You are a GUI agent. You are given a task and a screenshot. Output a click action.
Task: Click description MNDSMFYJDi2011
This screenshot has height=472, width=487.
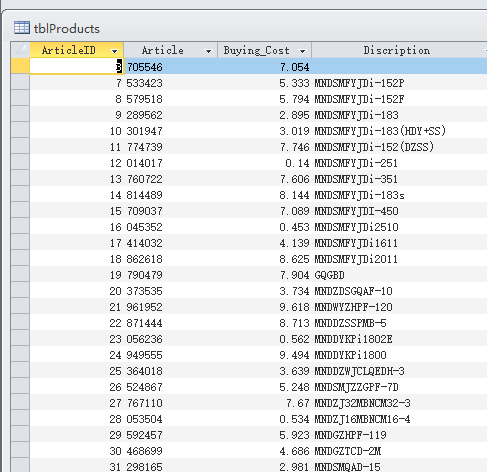(x=356, y=259)
